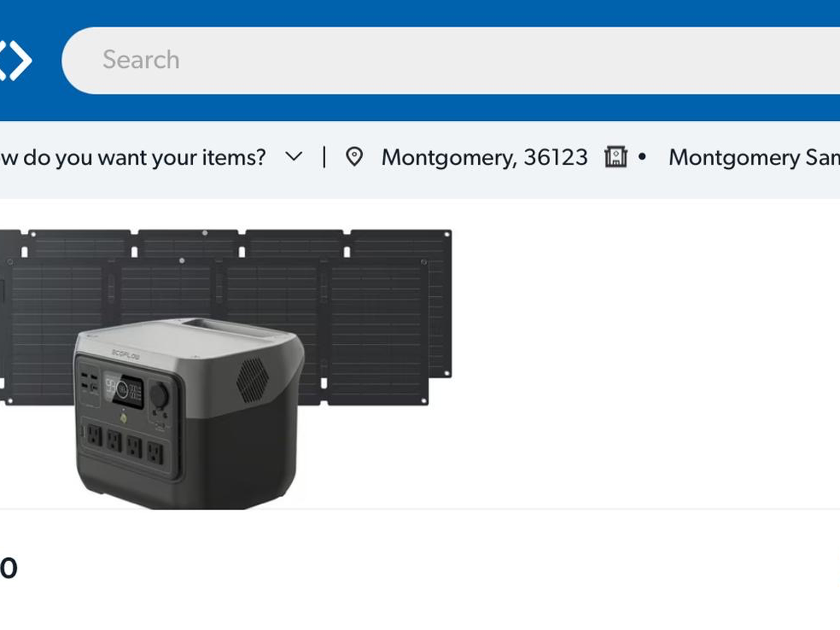This screenshot has height=630, width=840.
Task: Click the partially visible price text
Action: 8,568
